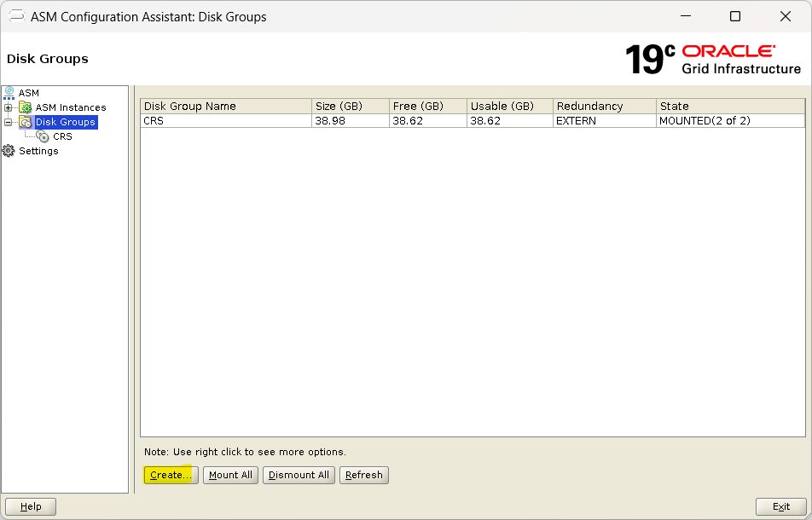
Task: Click the Disk Group Name column header
Action: 226,106
